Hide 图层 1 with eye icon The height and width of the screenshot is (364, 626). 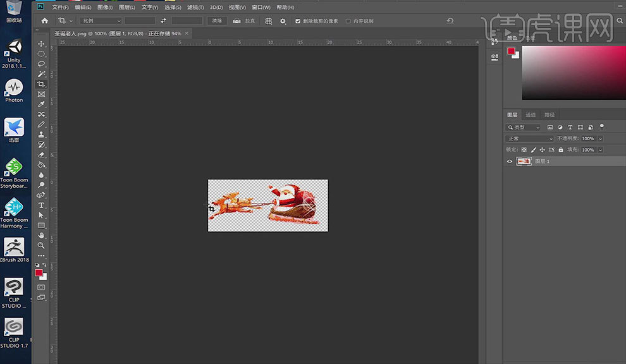pos(510,162)
